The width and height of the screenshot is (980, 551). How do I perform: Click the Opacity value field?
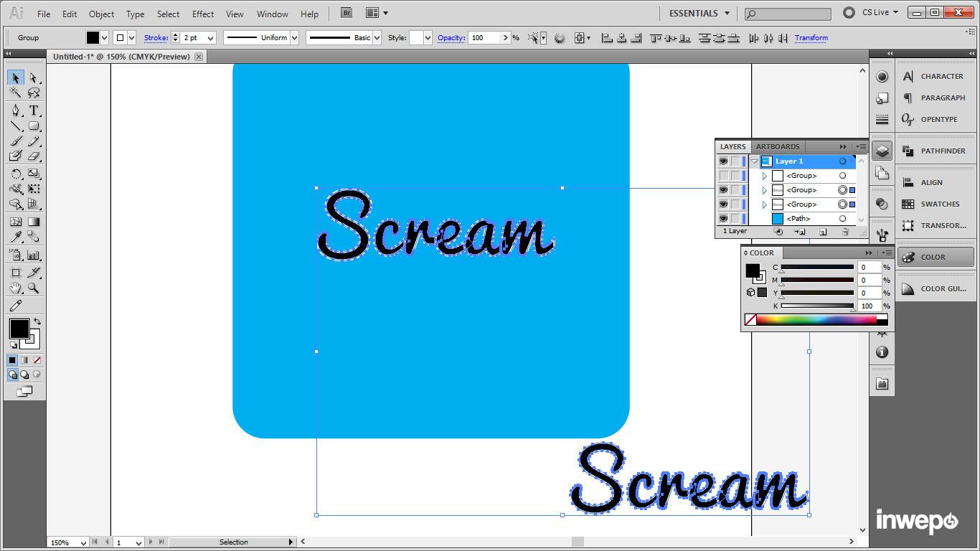[x=485, y=38]
